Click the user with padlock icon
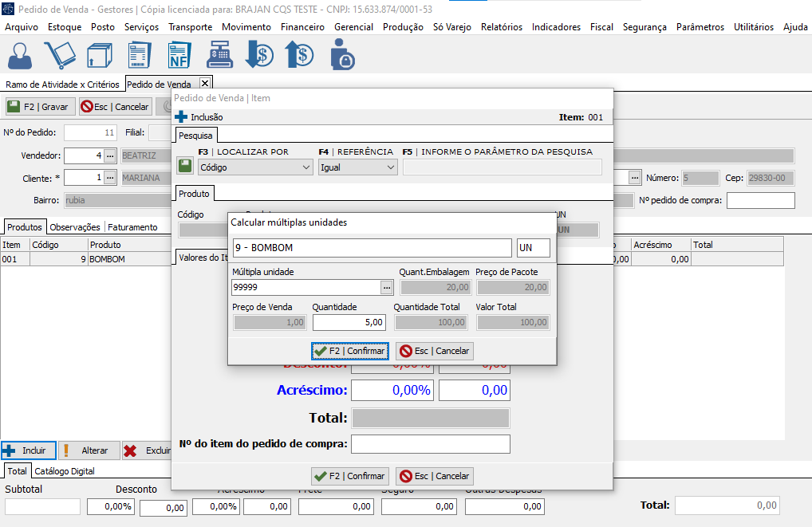The image size is (812, 527). point(341,55)
